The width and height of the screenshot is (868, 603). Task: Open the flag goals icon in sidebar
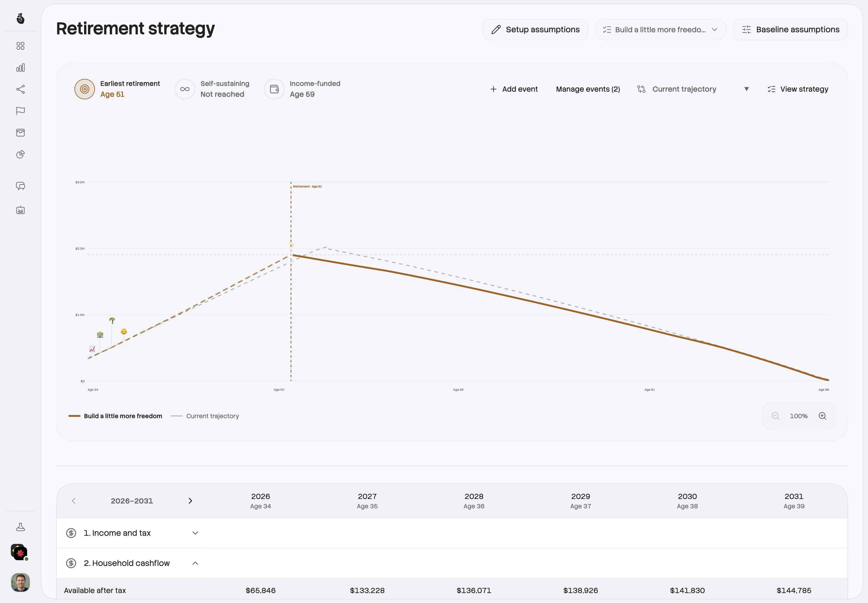(x=20, y=111)
